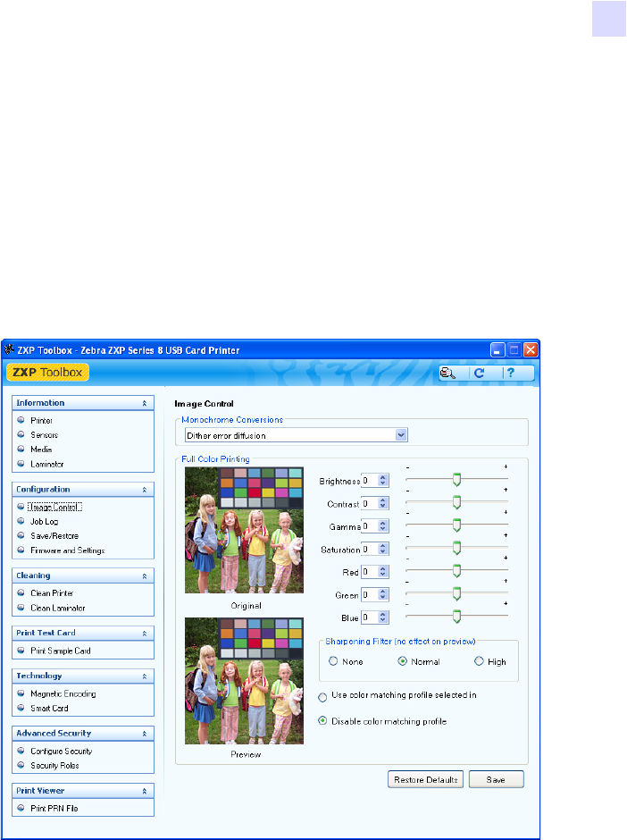Collapse the Technology panel
This screenshot has width=627, height=840.
pyautogui.click(x=144, y=676)
